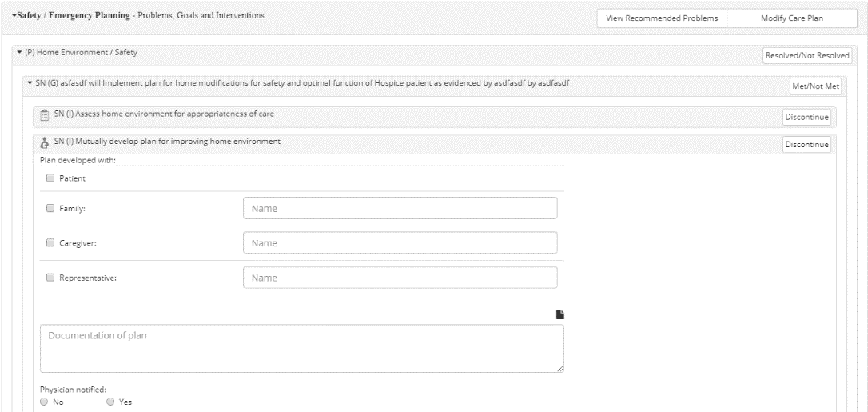Check the Patient checkbox

(50, 178)
